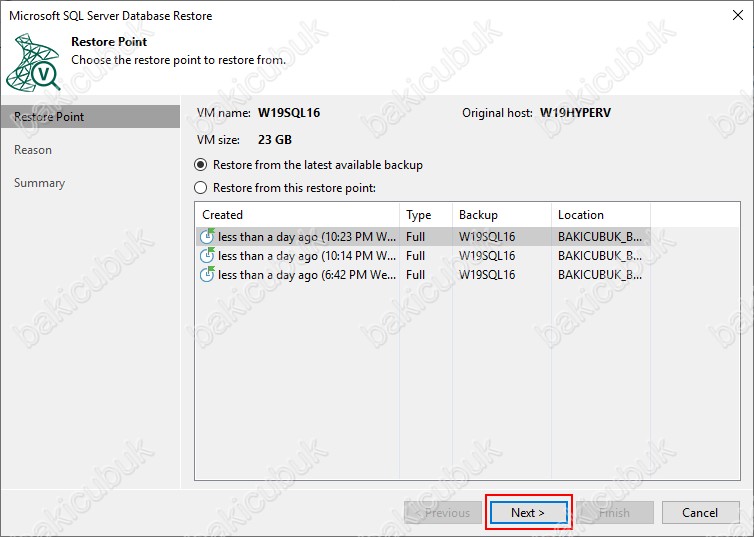The width and height of the screenshot is (754, 537).
Task: Click the Cancel button
Action: [x=700, y=513]
